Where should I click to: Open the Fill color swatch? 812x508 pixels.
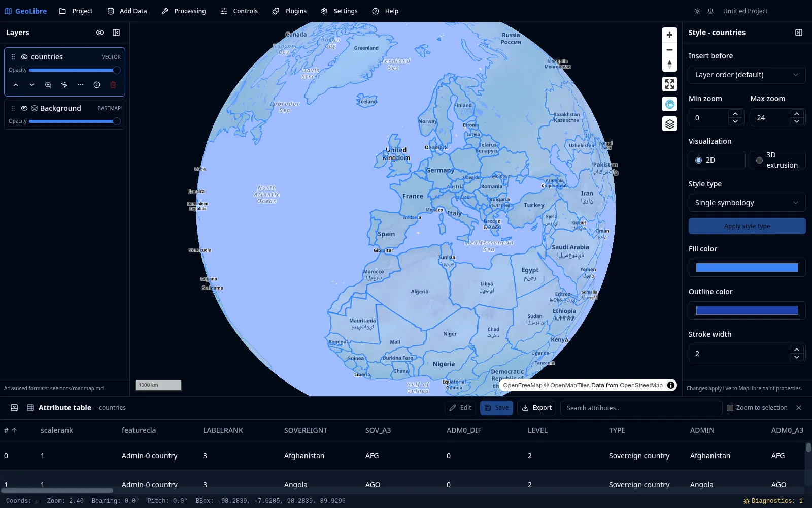click(747, 268)
